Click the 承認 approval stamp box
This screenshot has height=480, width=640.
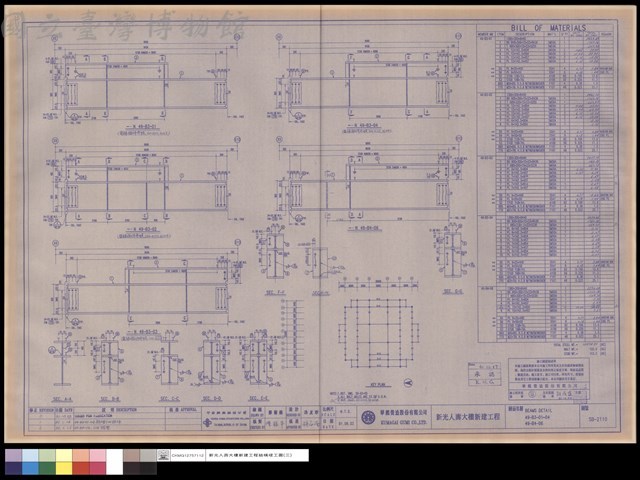pos(484,374)
